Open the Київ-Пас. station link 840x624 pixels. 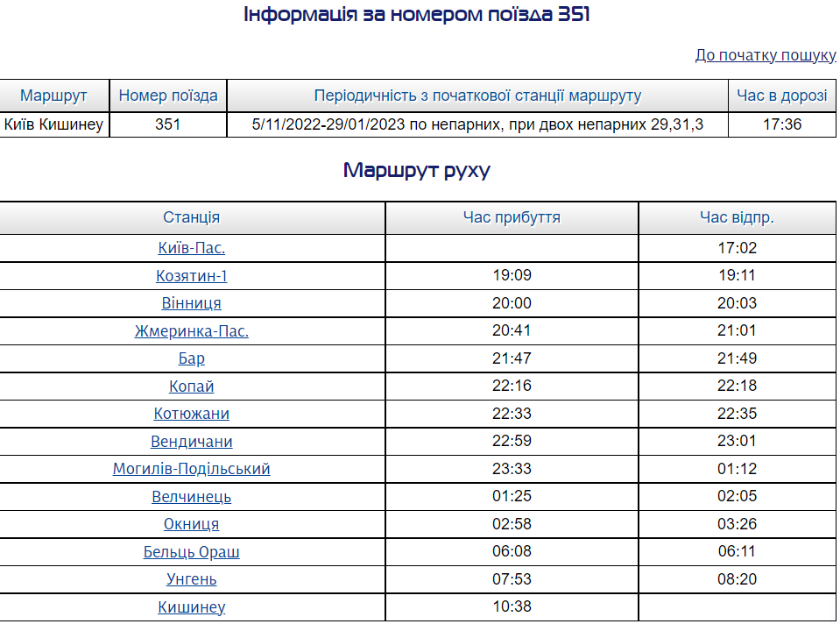pos(192,248)
